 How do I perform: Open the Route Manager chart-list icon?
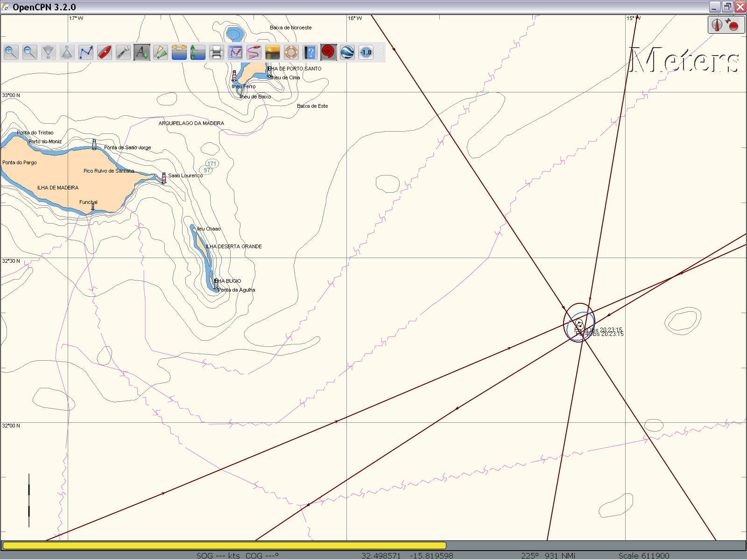click(235, 52)
